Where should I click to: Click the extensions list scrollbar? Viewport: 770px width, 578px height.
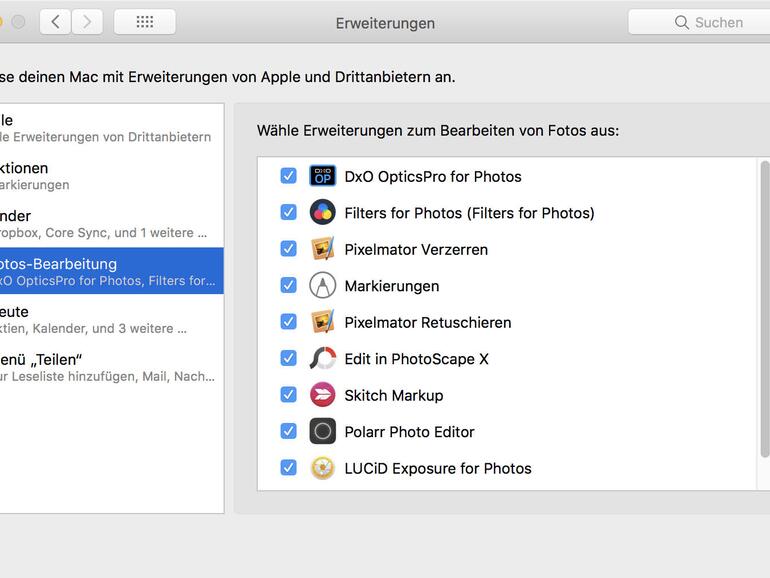click(765, 309)
